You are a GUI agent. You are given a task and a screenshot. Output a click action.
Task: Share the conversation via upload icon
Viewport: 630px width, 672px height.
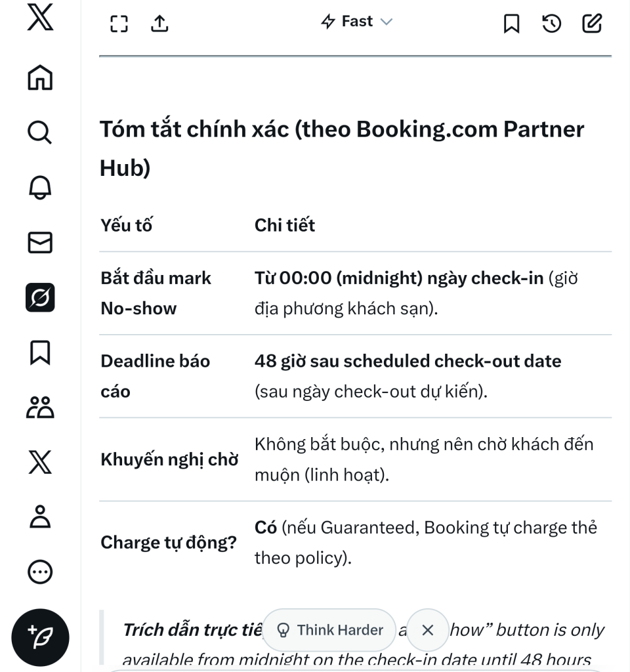coord(159,24)
